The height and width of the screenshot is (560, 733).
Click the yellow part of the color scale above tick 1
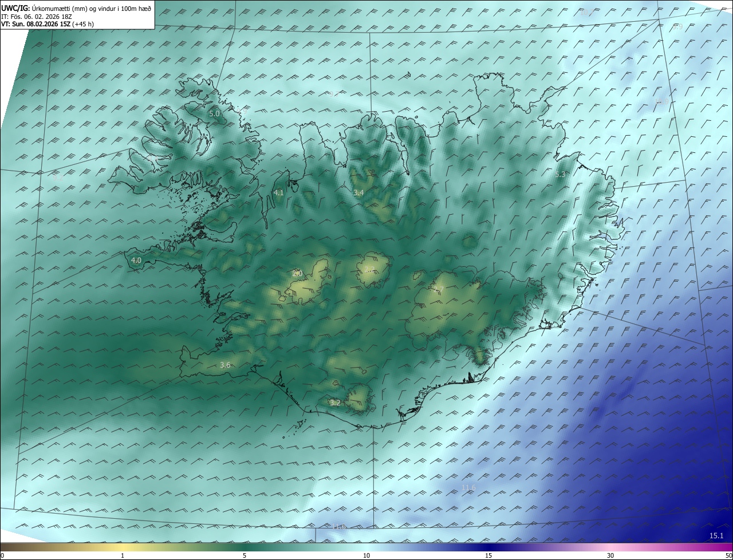[x=123, y=547]
